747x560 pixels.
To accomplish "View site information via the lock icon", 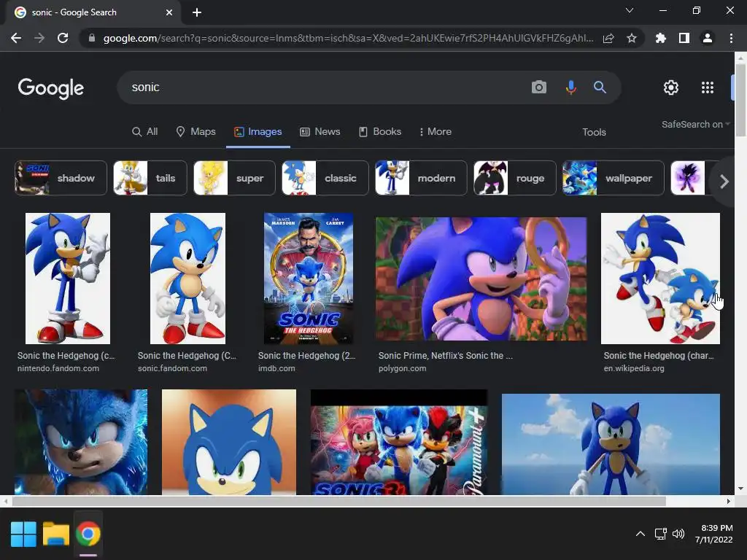I will 92,38.
